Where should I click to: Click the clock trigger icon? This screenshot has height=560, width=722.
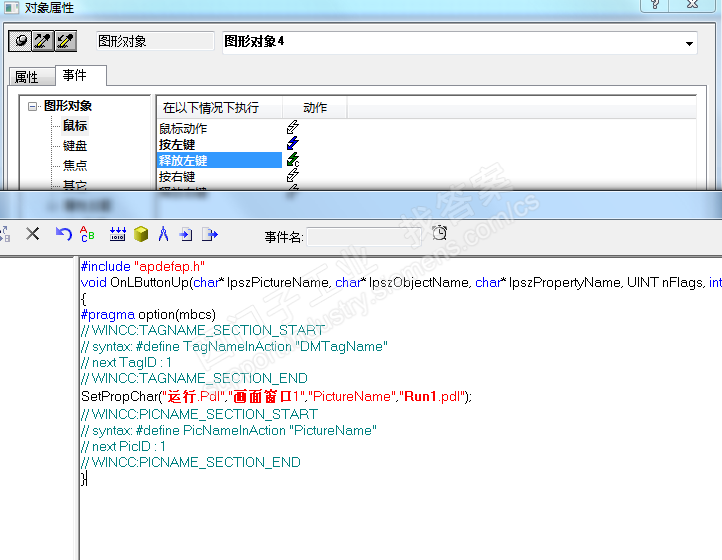pos(440,233)
